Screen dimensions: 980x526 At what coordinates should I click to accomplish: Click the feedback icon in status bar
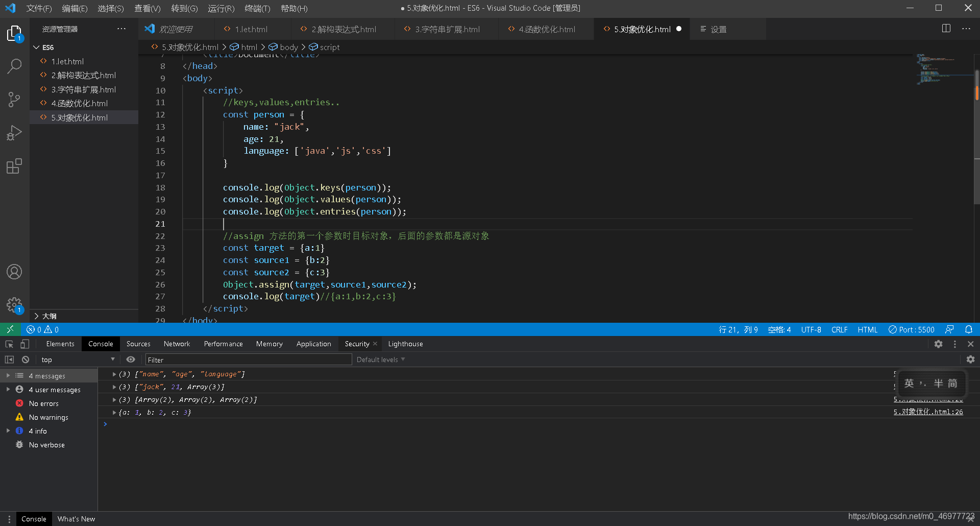click(949, 329)
